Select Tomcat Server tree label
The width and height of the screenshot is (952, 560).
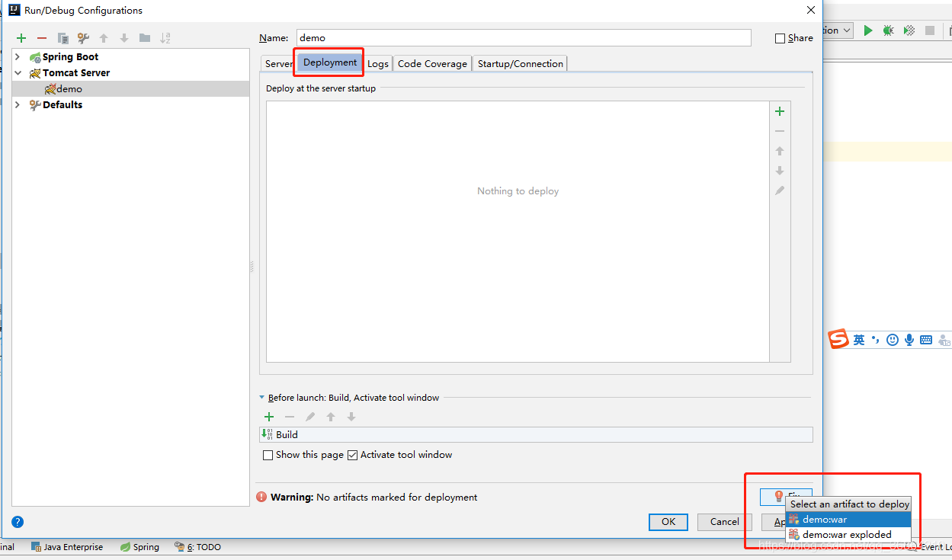tap(76, 73)
